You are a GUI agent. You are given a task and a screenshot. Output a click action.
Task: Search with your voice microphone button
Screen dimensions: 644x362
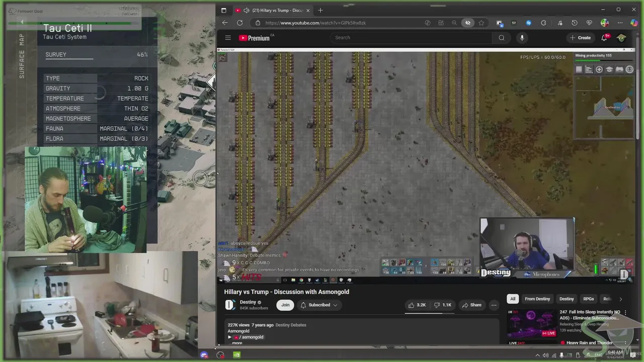pos(522,38)
